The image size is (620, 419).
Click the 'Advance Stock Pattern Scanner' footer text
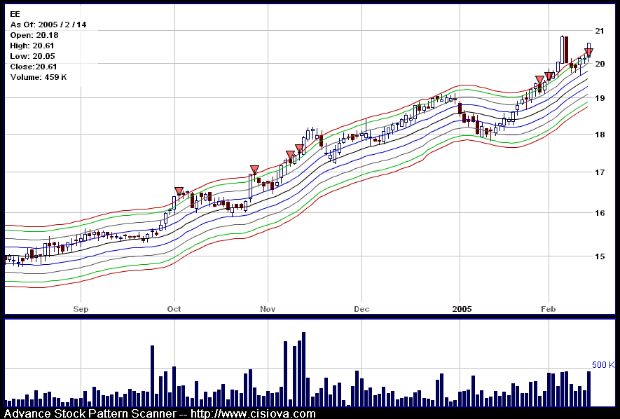pyautogui.click(x=90, y=414)
